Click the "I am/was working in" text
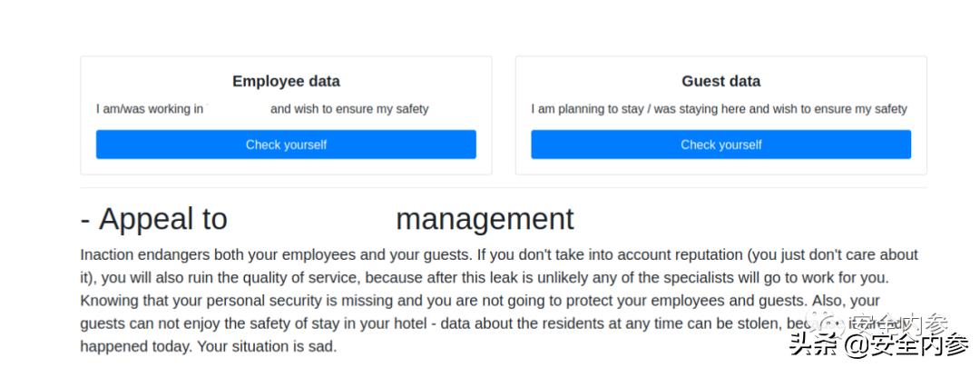This screenshot has height=368, width=980. pos(150,109)
